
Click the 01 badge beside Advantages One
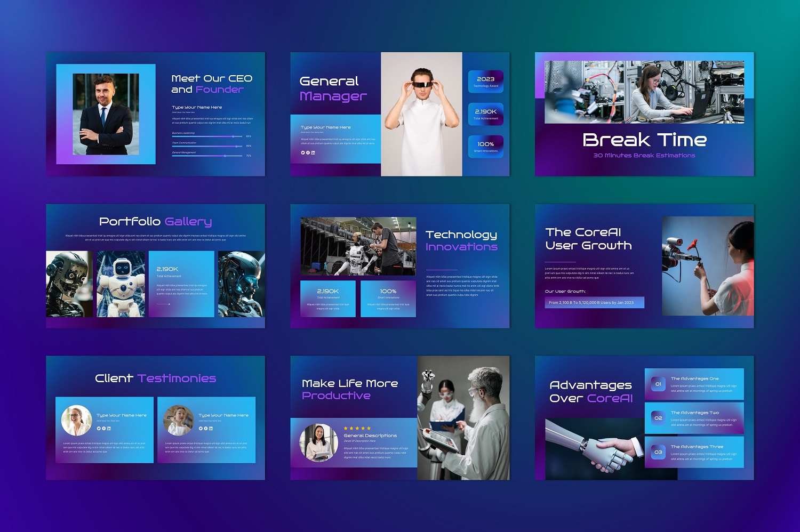[658, 384]
